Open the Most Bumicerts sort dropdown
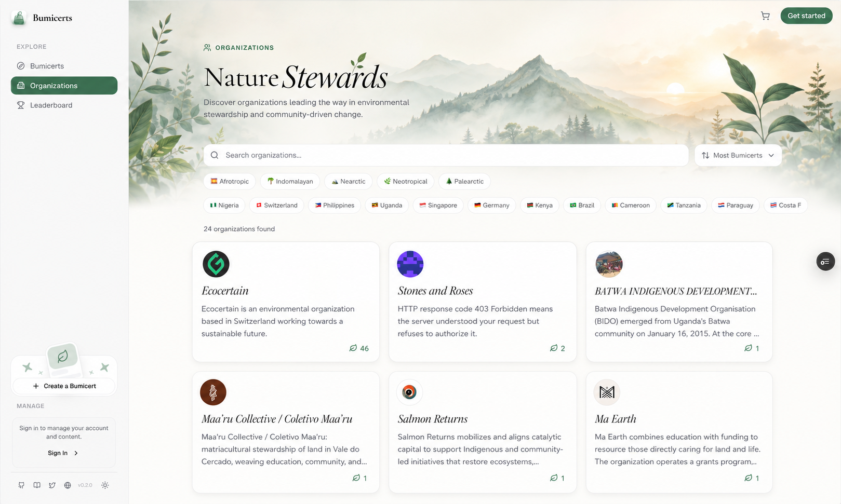Screen dimensions: 841x504 pos(738,155)
